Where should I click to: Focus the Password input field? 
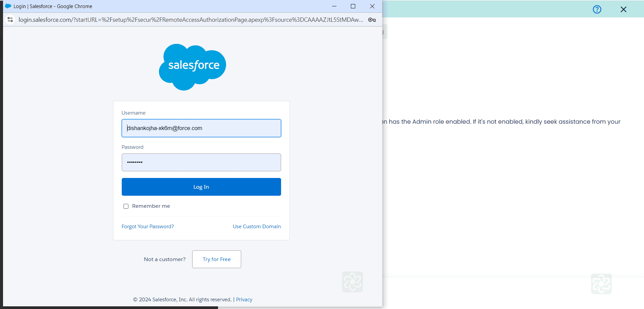click(201, 162)
